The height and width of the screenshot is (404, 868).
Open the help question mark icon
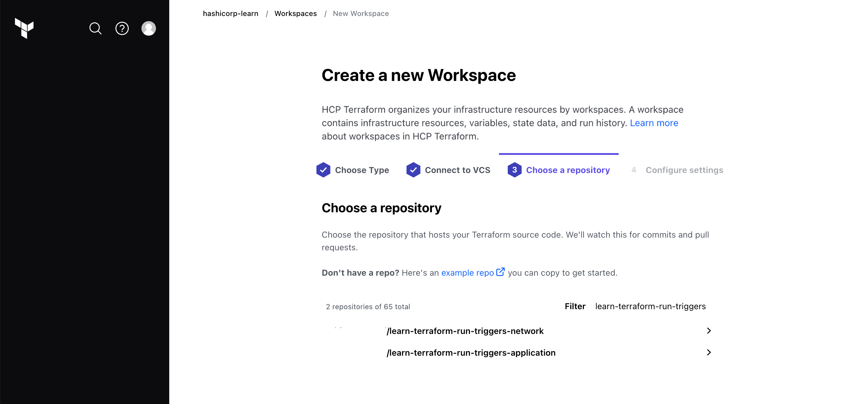pos(122,29)
